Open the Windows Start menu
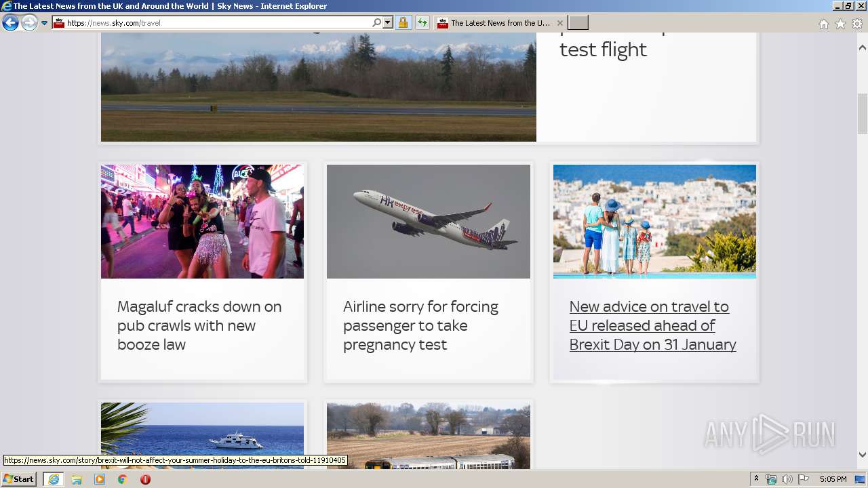Viewport: 868px width, 488px height. point(19,479)
